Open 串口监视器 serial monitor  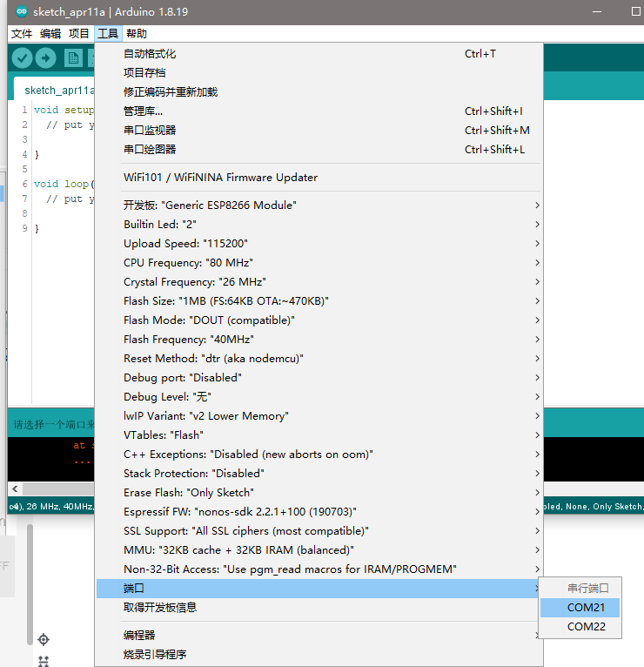click(x=319, y=131)
